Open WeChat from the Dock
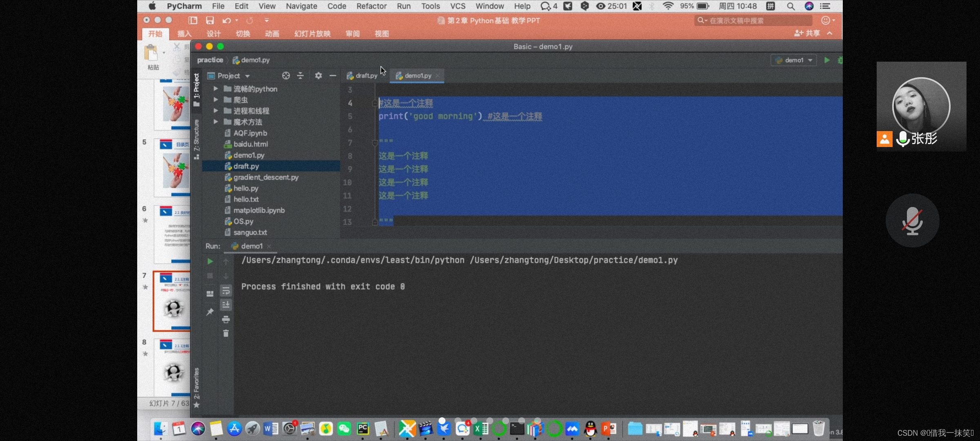 (x=344, y=429)
